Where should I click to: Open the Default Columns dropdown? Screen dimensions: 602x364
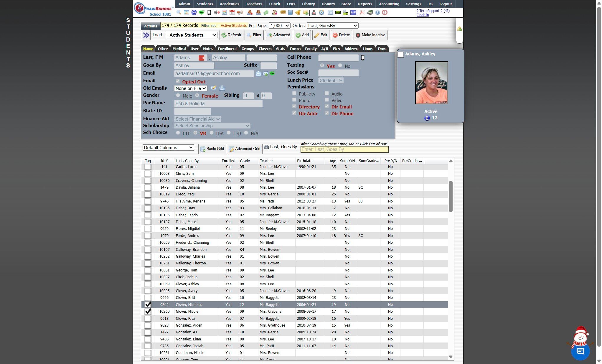tap(168, 148)
